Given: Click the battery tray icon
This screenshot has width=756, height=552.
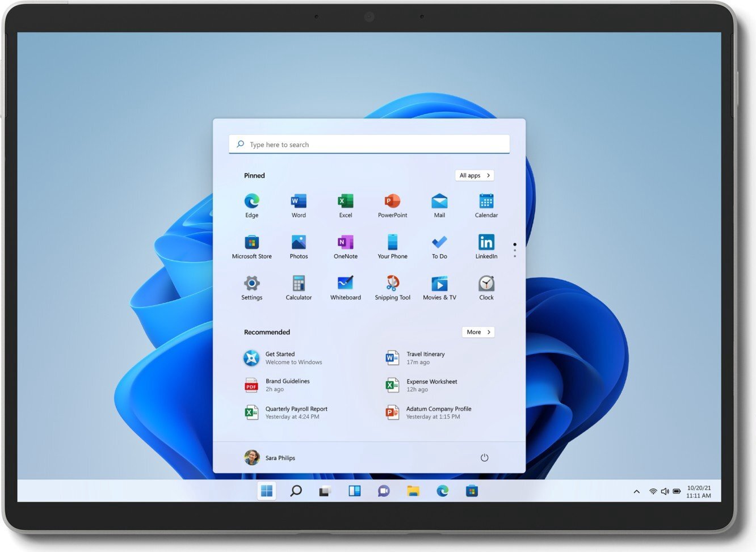Looking at the screenshot, I should [677, 491].
